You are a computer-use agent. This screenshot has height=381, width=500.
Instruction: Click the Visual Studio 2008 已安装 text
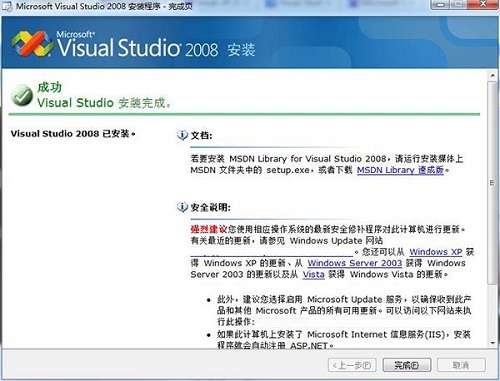pyautogui.click(x=73, y=134)
